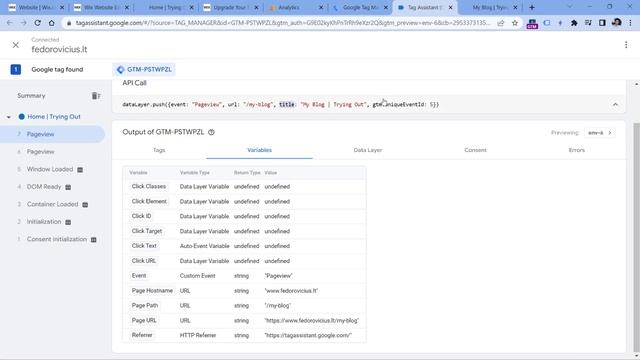Open the GTM extension icon in toolbar
This screenshot has height=360, width=640.
coord(532,24)
